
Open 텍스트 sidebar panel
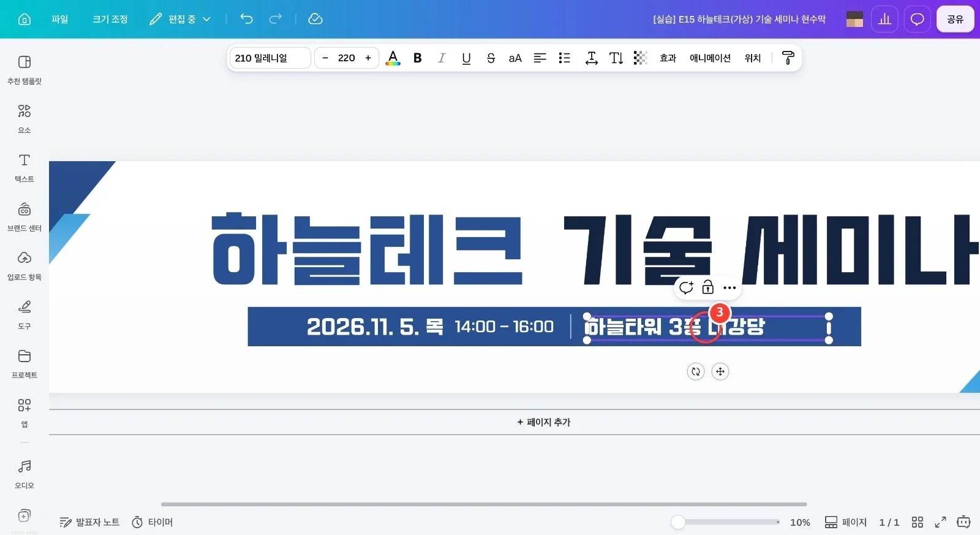24,167
